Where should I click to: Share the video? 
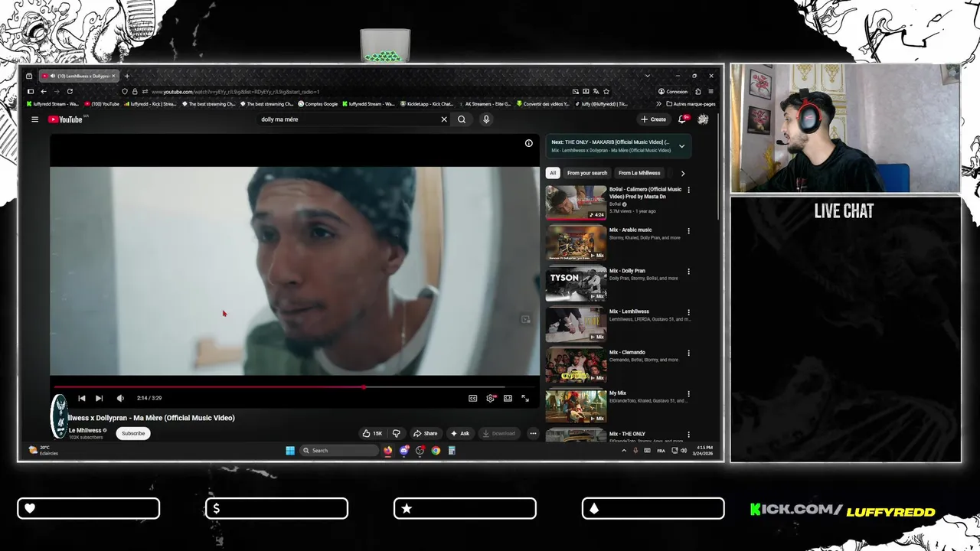click(x=425, y=433)
